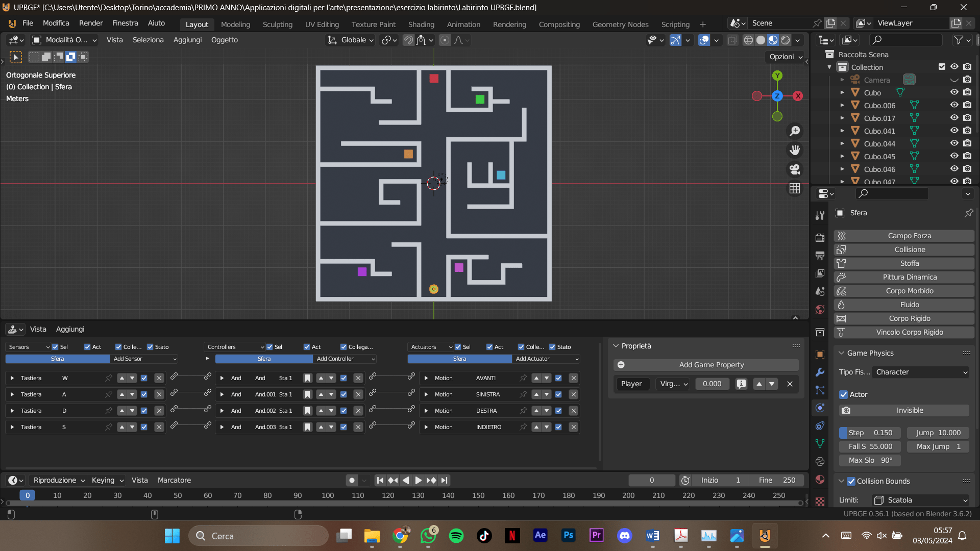Switch to orthographic grid view icon
980x551 pixels.
tap(795, 188)
